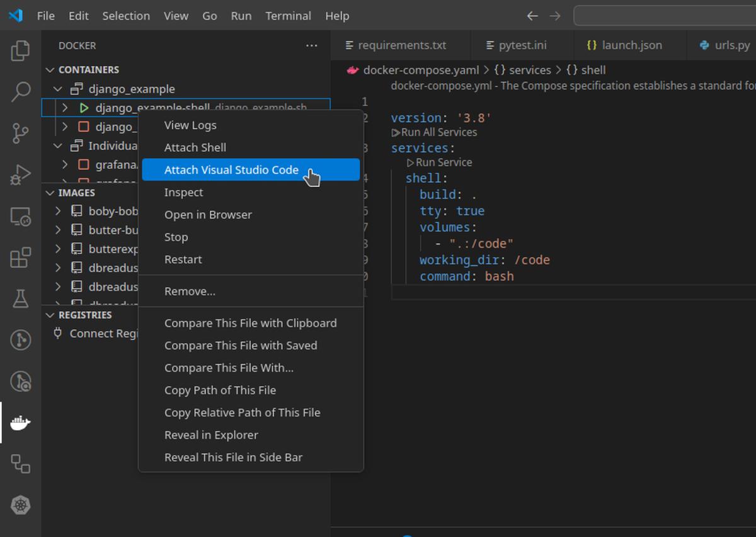Click the Run All Services code lens

pyautogui.click(x=437, y=132)
